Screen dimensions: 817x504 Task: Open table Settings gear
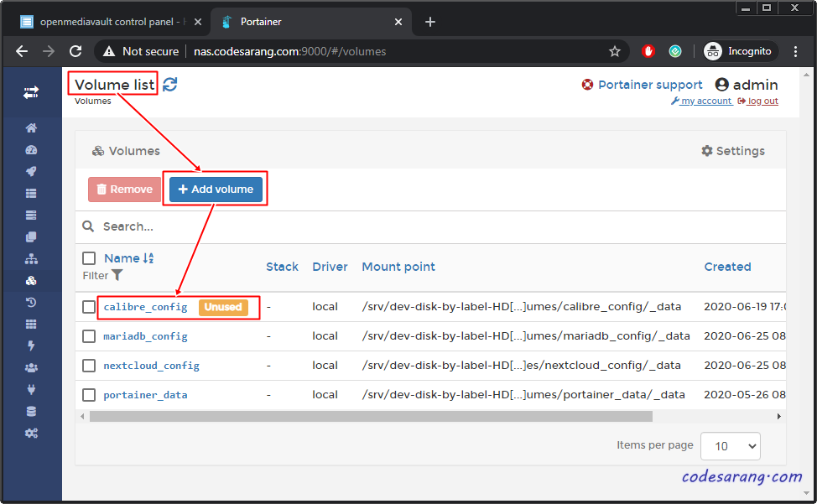(733, 151)
